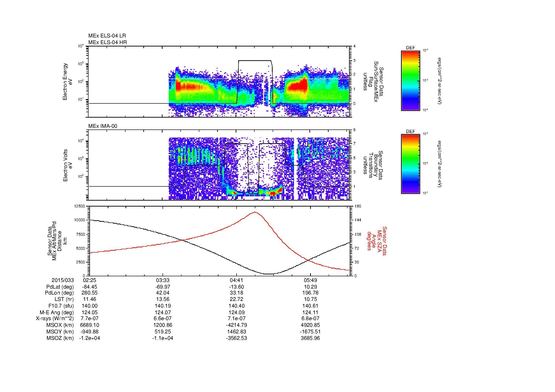
Task: Click the MSOZ value 3685.96
Action: (x=310, y=338)
